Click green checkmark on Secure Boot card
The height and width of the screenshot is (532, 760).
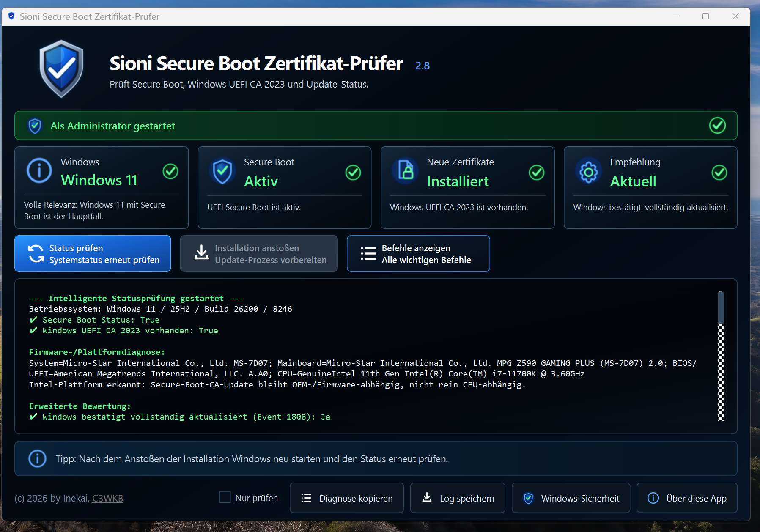point(353,172)
